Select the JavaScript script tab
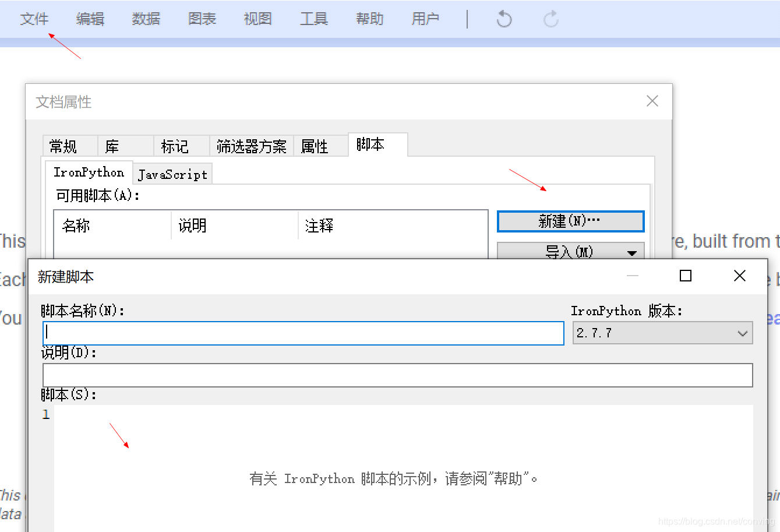 pos(172,173)
